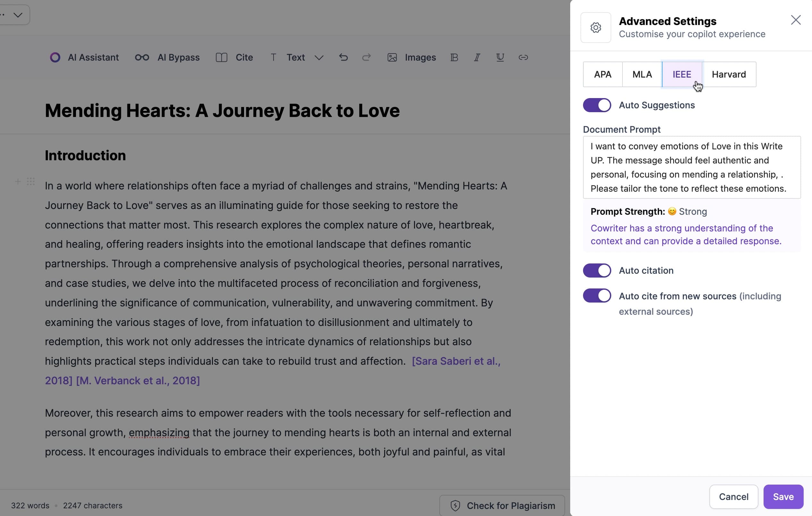
Task: Toggle italic formatting
Action: point(477,58)
